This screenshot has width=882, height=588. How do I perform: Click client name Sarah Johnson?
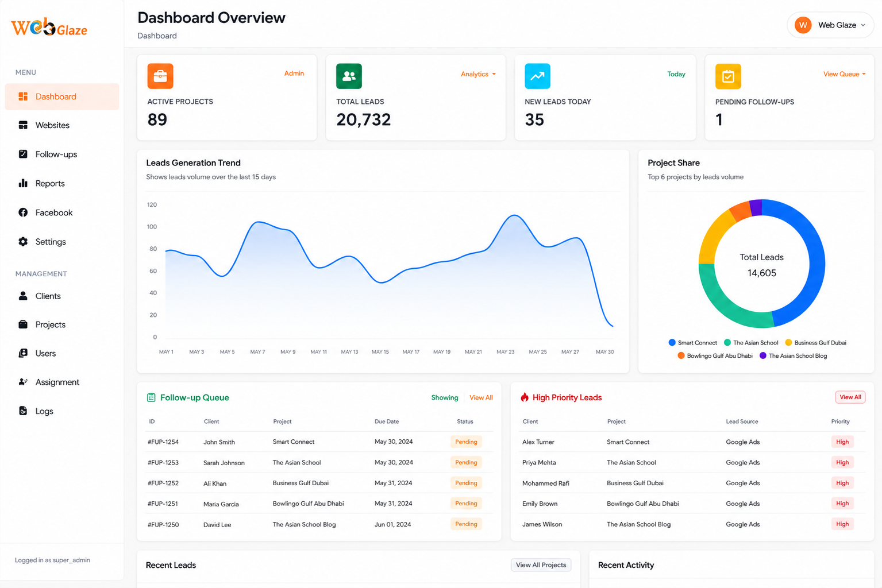[x=224, y=463]
